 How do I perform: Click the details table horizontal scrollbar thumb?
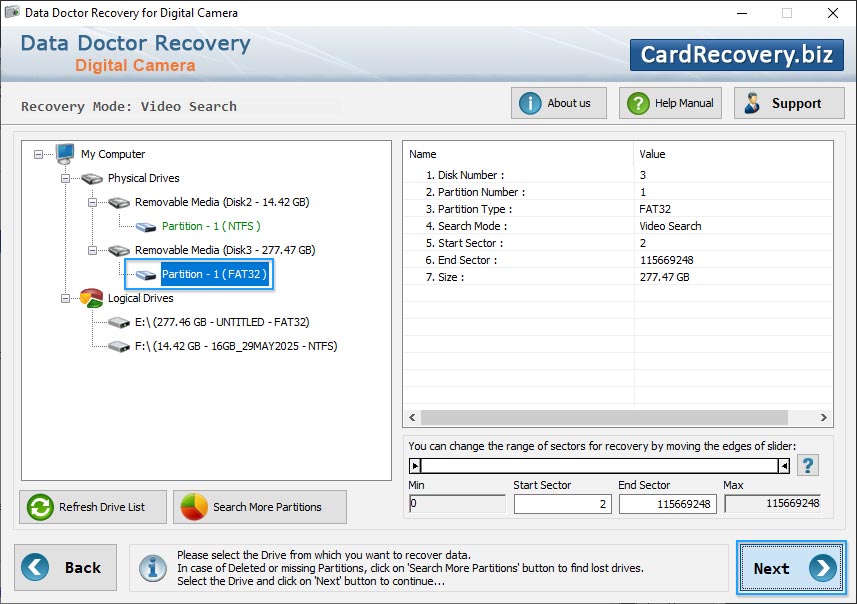click(604, 418)
